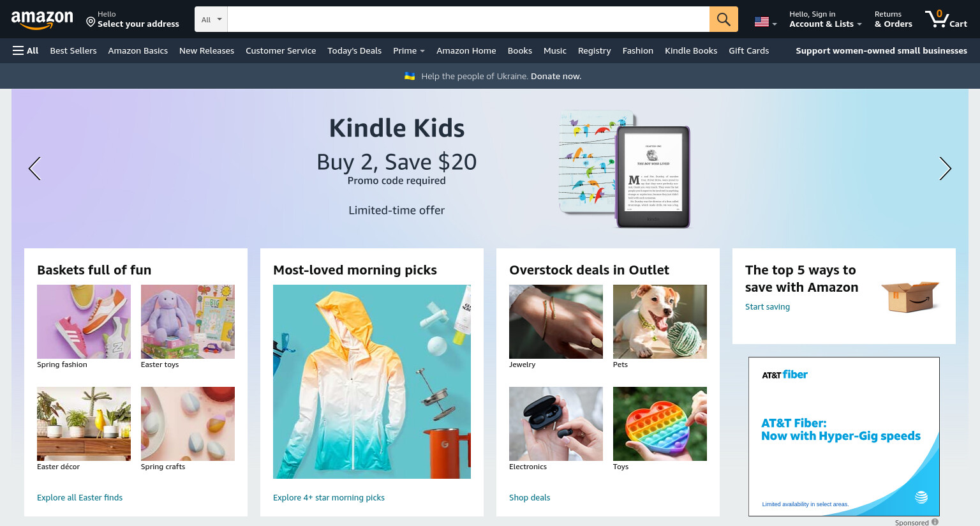Viewport: 980px width, 526px height.
Task: Click Explore all Easter finds link
Action: (80, 497)
